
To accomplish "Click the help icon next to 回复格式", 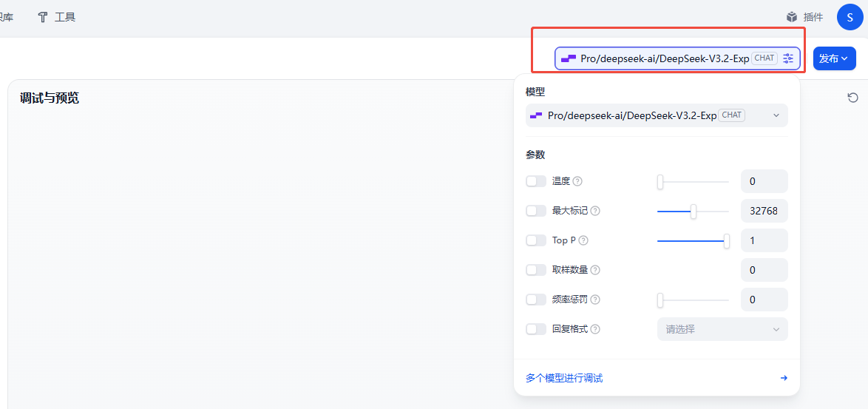I will tap(596, 329).
